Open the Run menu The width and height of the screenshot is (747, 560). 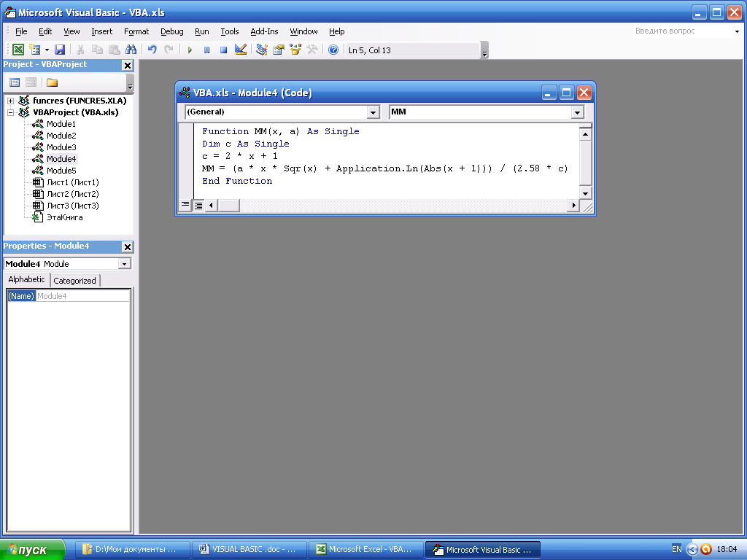coord(202,31)
